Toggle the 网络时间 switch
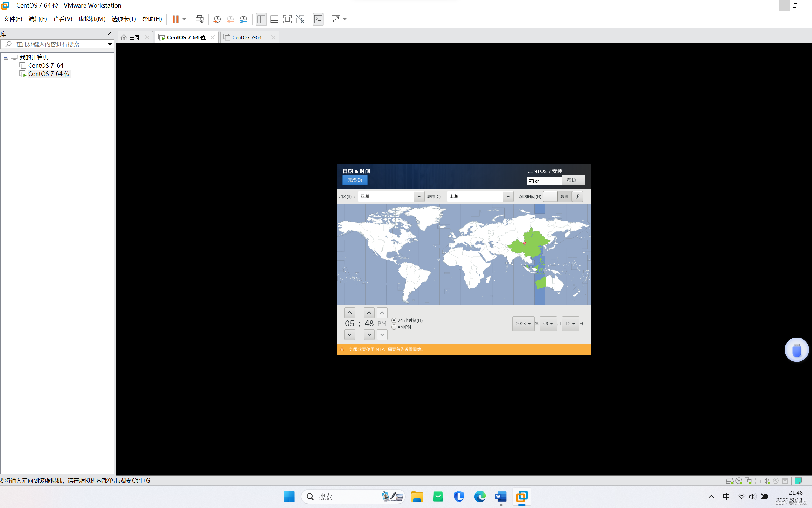Viewport: 812px width, 508px height. tap(557, 197)
